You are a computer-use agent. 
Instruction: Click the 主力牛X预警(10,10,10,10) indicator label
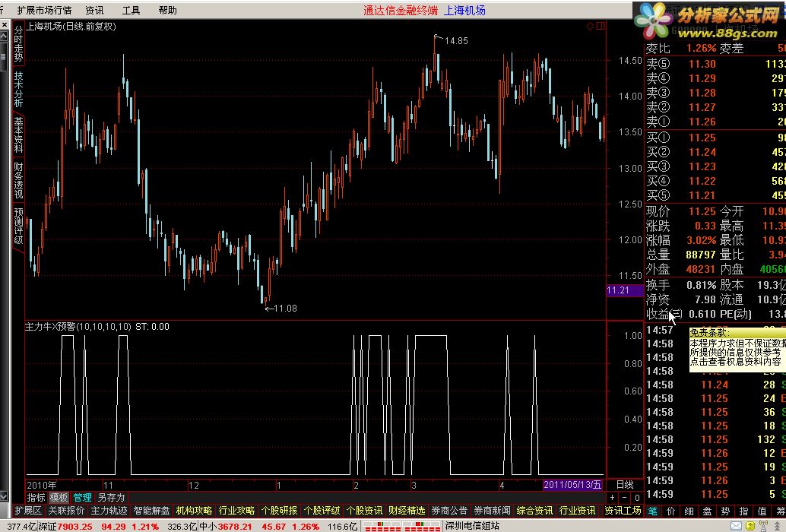(x=78, y=327)
